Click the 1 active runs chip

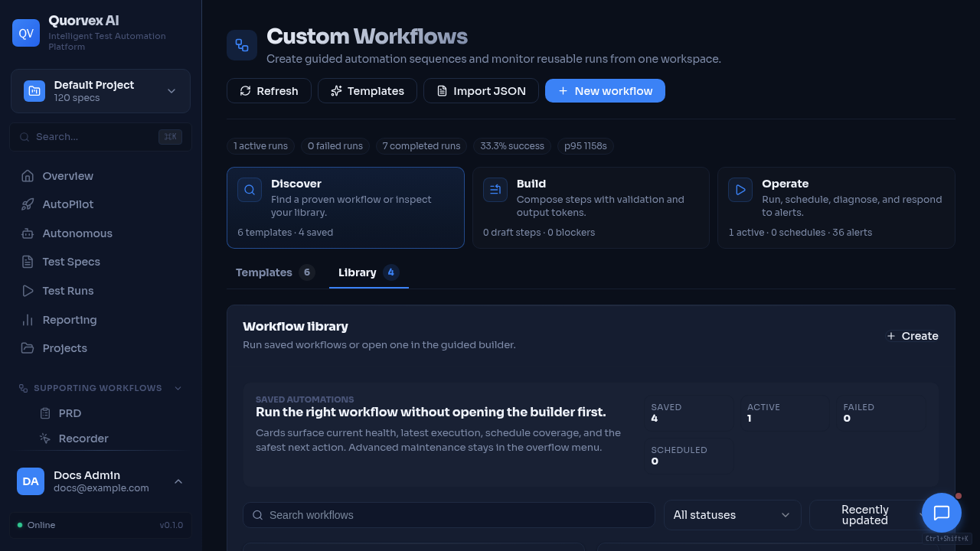coord(261,146)
